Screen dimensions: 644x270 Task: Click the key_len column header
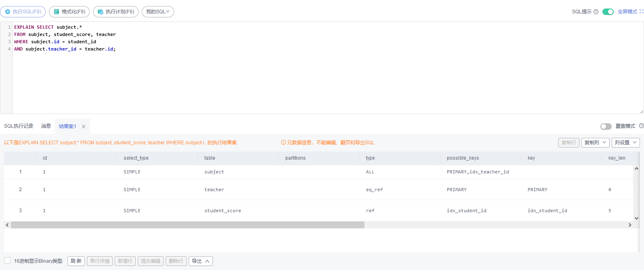(x=617, y=158)
